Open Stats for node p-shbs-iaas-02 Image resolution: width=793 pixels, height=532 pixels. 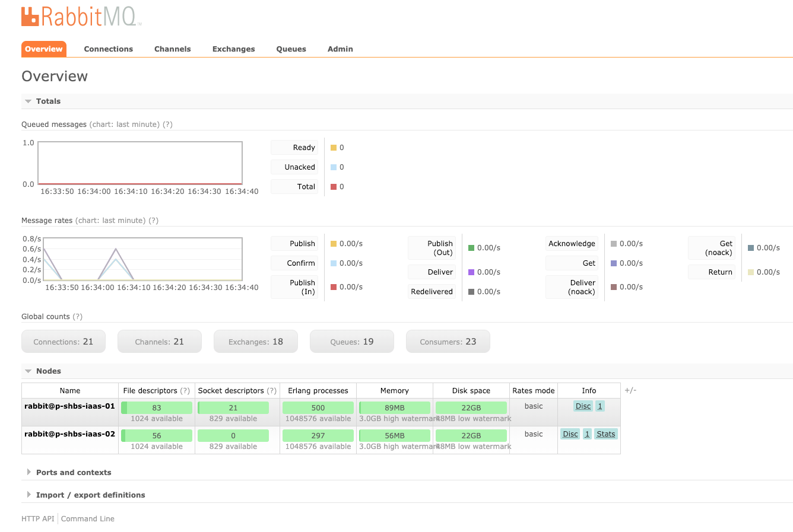[605, 434]
